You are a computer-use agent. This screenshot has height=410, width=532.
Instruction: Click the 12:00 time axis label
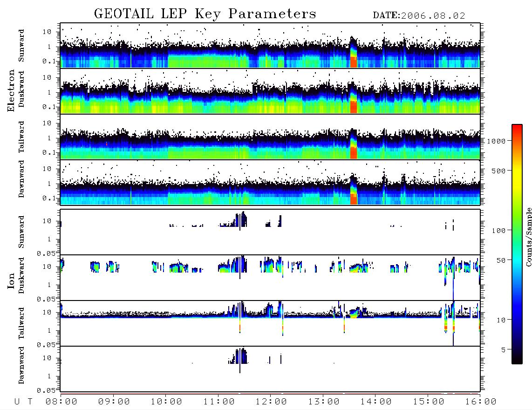click(x=271, y=402)
